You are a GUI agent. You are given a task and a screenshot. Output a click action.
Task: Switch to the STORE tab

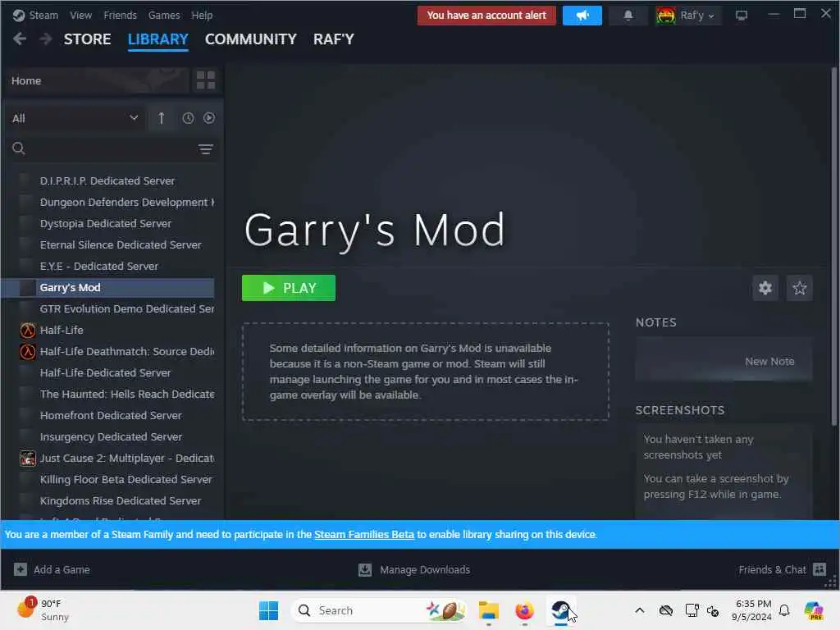[x=87, y=39]
